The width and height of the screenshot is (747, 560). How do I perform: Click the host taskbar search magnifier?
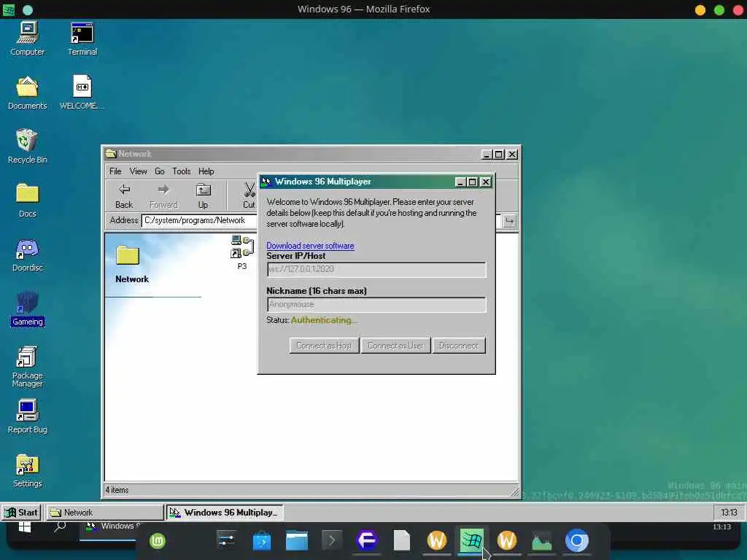tap(60, 526)
